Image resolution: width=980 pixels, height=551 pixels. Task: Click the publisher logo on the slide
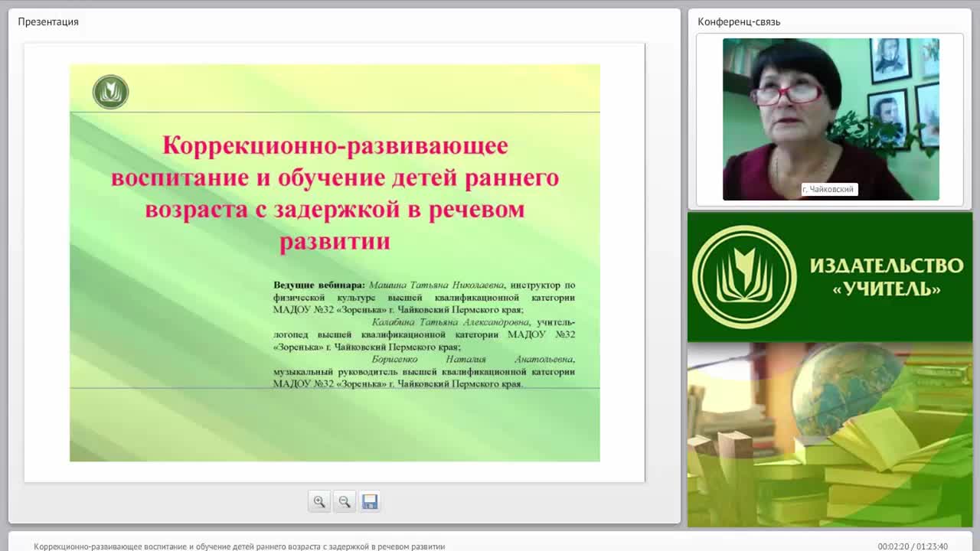[110, 92]
